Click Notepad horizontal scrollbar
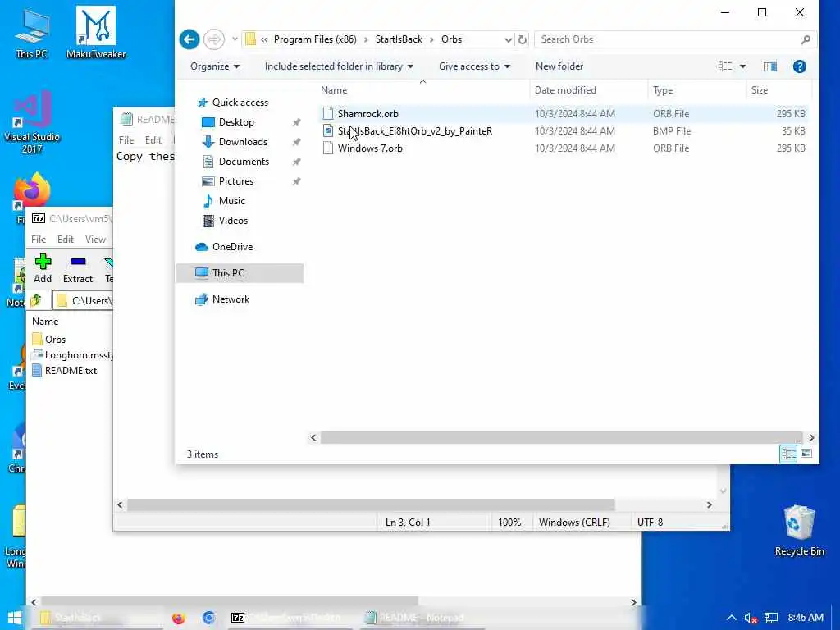 tap(371, 504)
